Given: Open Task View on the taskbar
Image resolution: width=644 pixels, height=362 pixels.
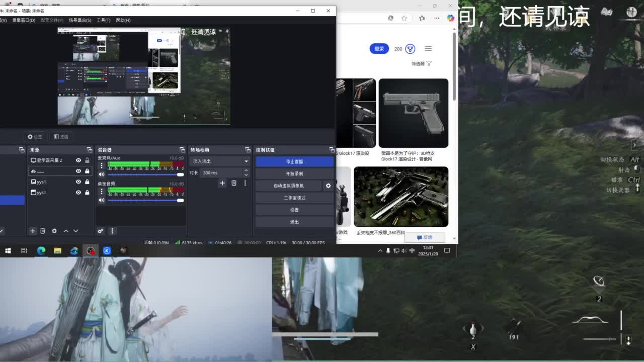Looking at the screenshot, I should 24,250.
